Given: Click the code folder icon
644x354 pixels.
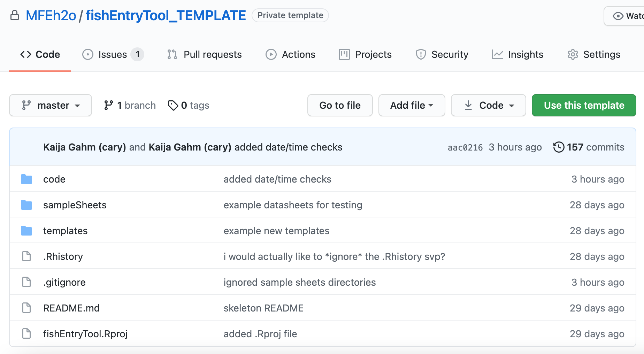Looking at the screenshot, I should click(26, 179).
